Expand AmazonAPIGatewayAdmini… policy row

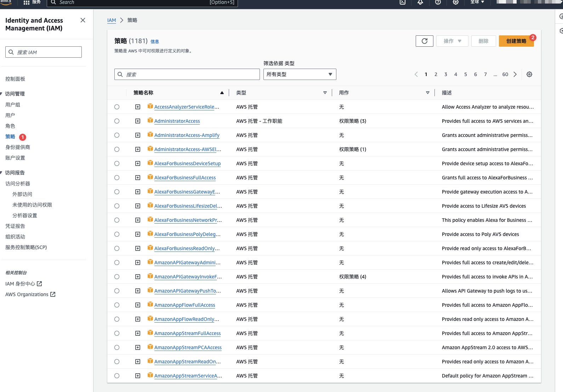[x=138, y=263]
